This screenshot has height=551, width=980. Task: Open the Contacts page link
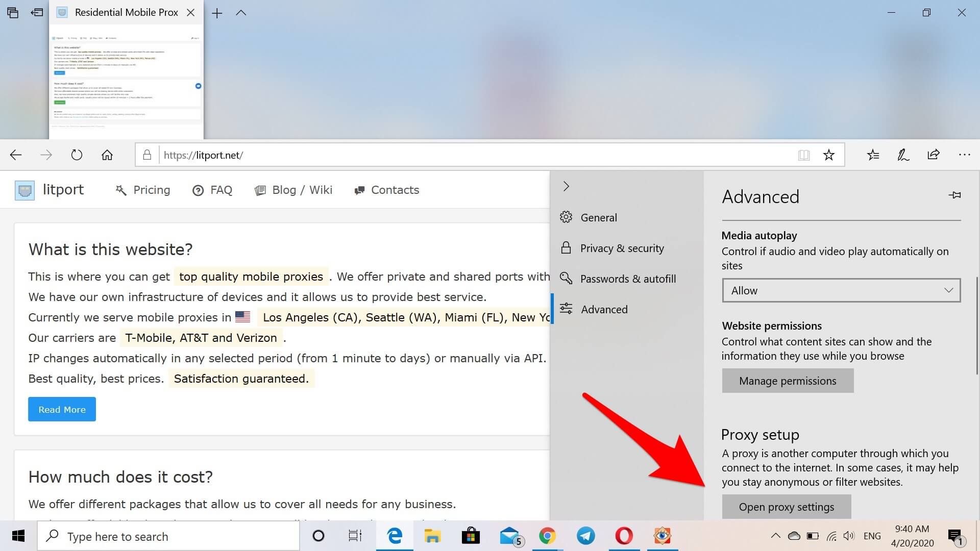coord(386,190)
